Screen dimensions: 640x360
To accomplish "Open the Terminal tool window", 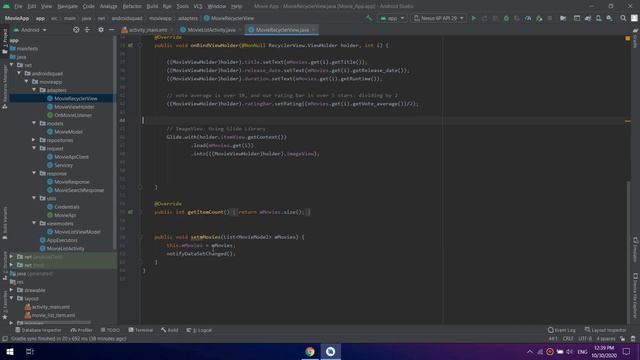I will pyautogui.click(x=141, y=330).
